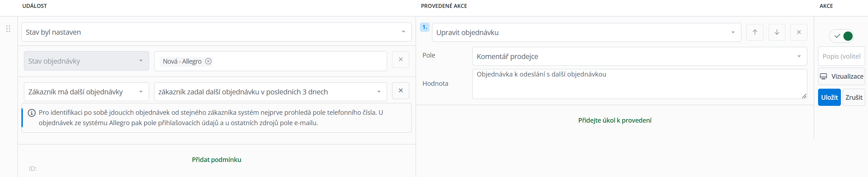The width and height of the screenshot is (868, 177).
Task: Click the drag handle dots icon
Action: tap(8, 29)
